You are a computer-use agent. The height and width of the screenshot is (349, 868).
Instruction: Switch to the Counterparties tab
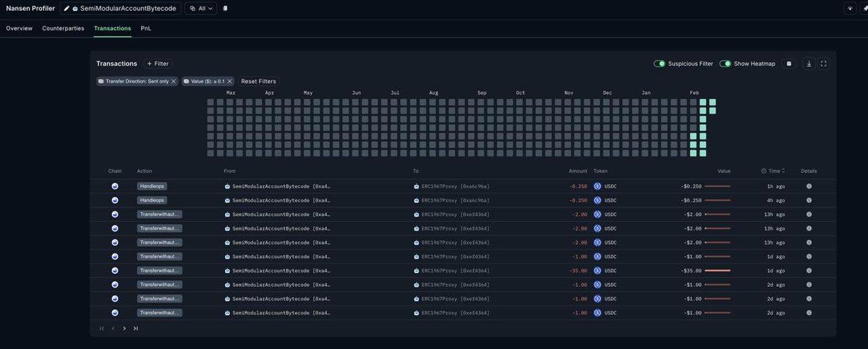(x=63, y=28)
